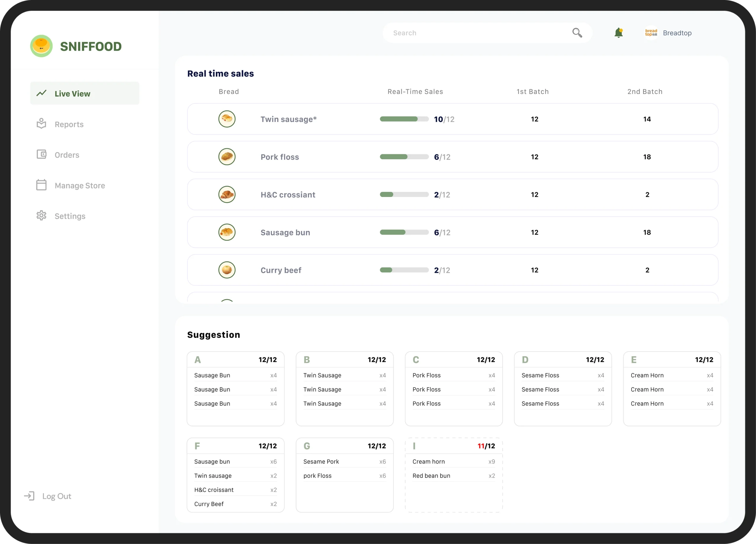The height and width of the screenshot is (544, 756).
Task: Go to the Reports section
Action: [69, 124]
